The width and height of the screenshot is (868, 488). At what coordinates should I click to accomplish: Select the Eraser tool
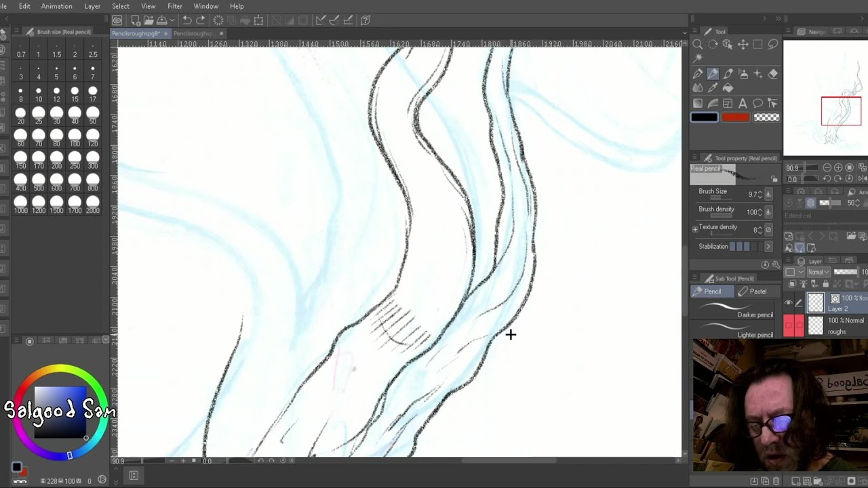(x=772, y=74)
